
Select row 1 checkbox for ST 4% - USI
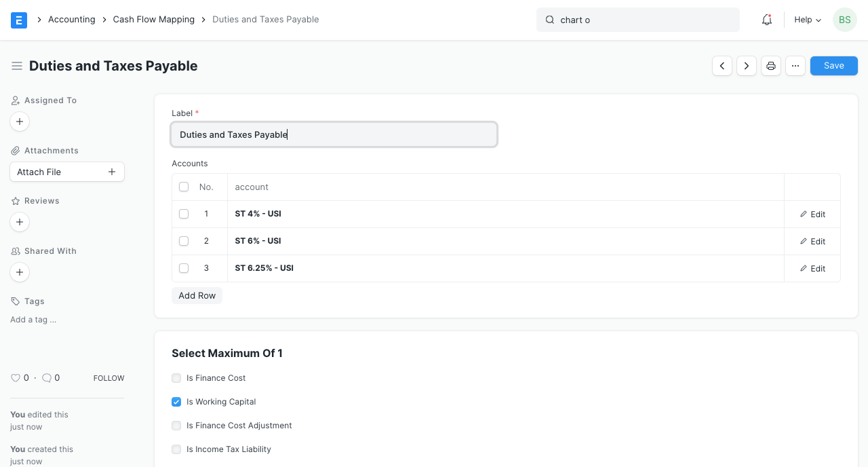point(184,214)
